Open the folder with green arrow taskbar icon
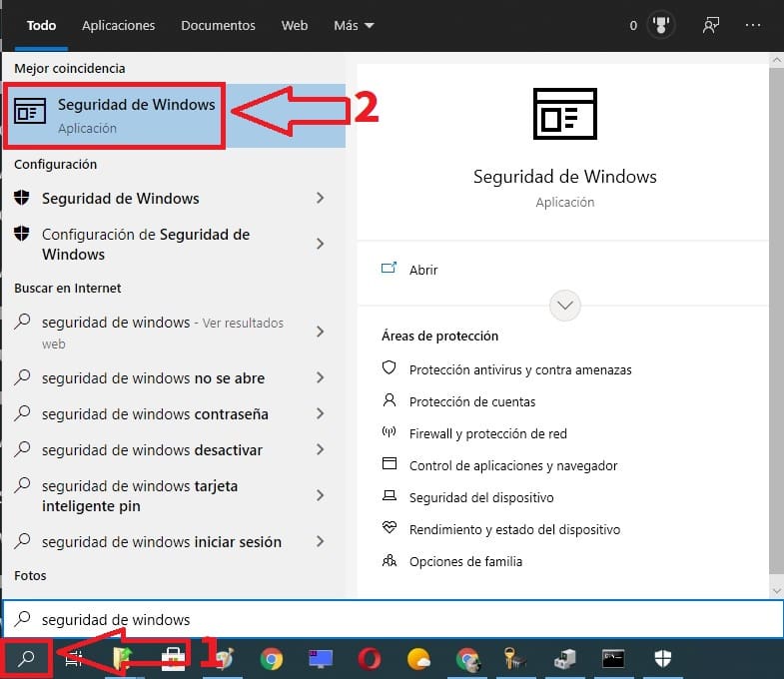This screenshot has width=784, height=679. click(123, 658)
